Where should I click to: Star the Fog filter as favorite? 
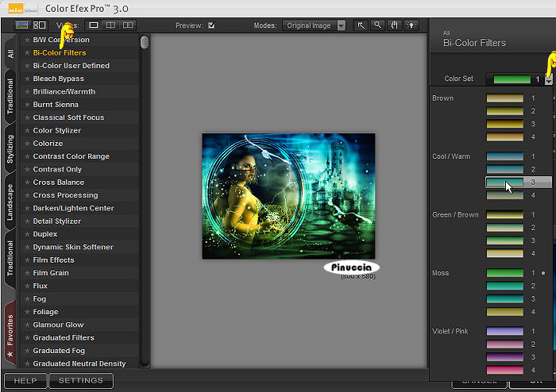27,299
